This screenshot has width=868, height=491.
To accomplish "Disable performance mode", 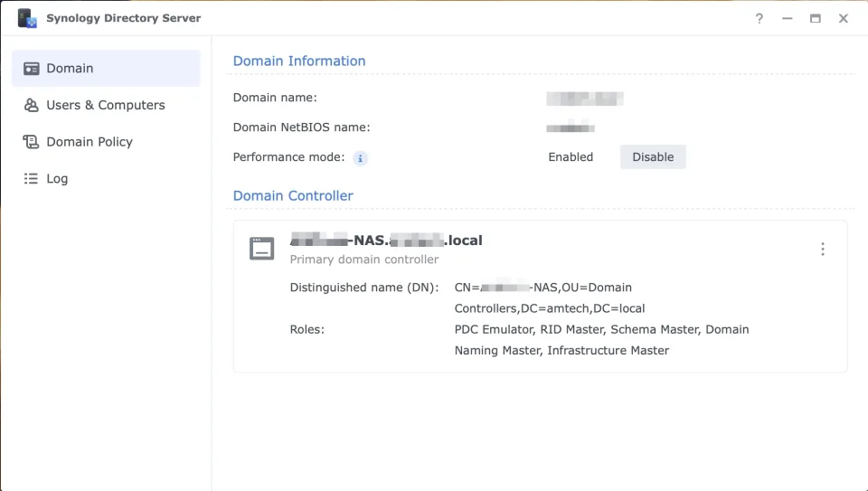I will [x=653, y=156].
